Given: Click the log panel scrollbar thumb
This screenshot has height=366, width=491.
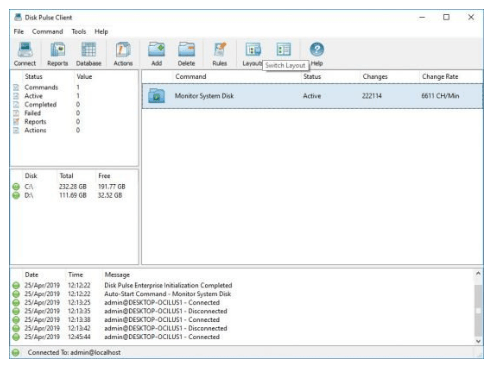Looking at the screenshot, I should click(478, 311).
